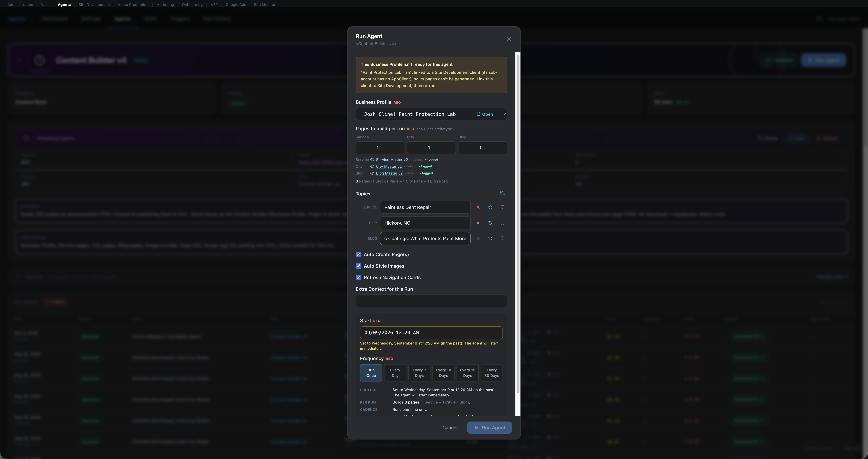Uncheck Refresh Navigation Cards
This screenshot has width=868, height=459.
358,278
